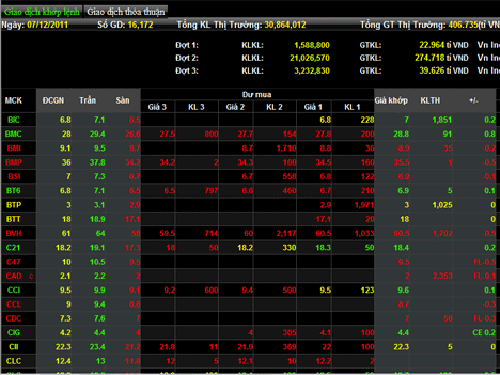Click the +/- change column header
The height and width of the screenshot is (375, 500).
coord(474,100)
